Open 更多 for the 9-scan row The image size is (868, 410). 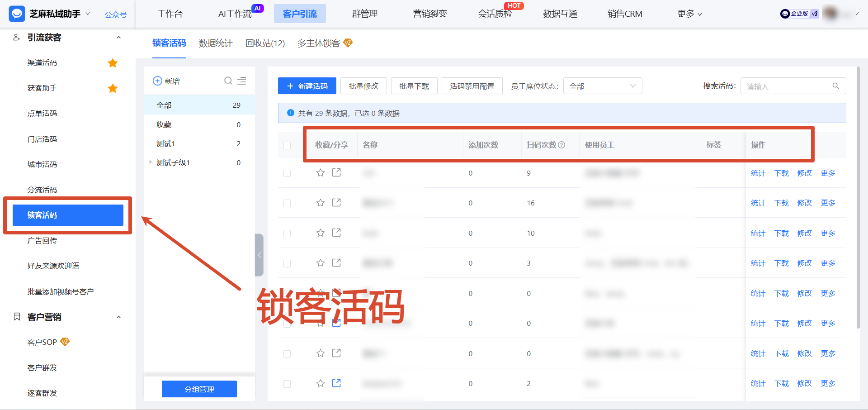pos(828,173)
